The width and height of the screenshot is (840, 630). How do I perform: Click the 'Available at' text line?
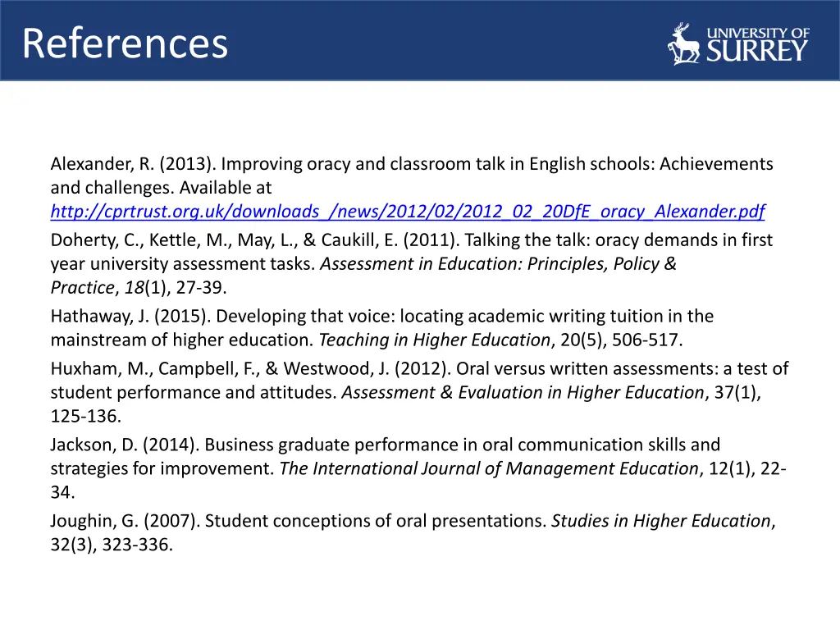tap(162, 188)
